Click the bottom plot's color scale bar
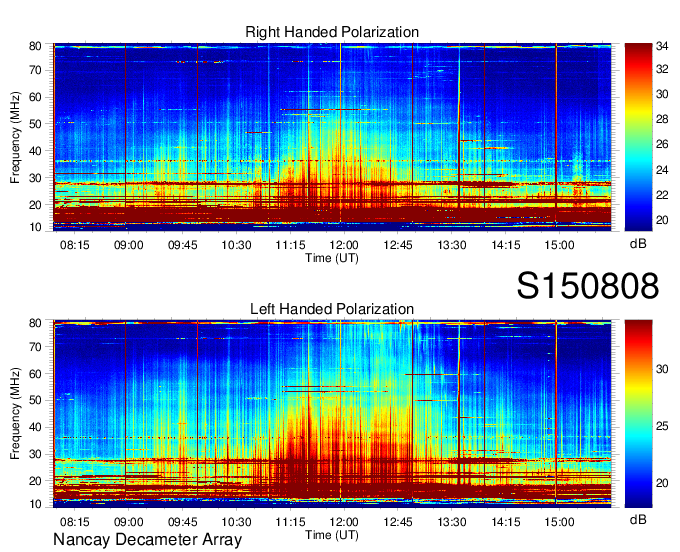680x552 pixels. pos(638,414)
